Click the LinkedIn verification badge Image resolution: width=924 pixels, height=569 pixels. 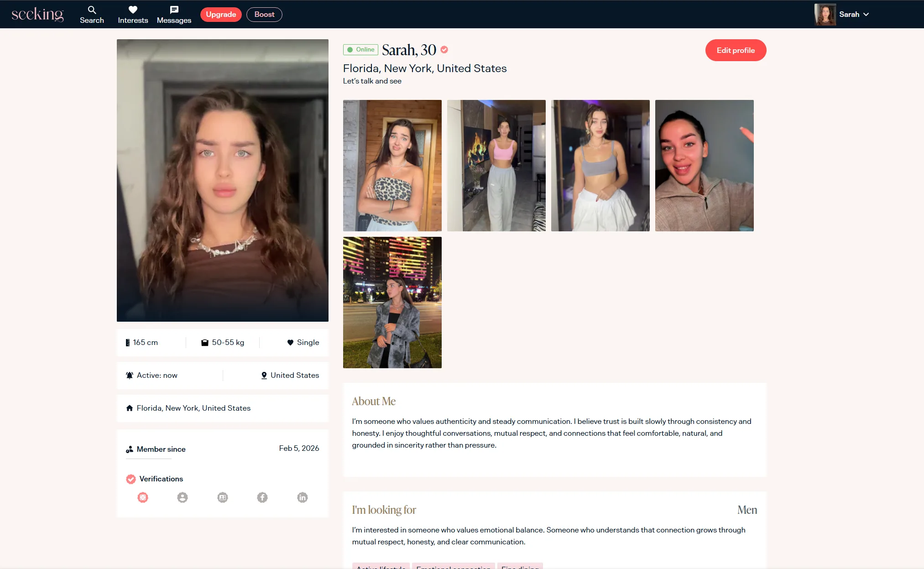pos(303,497)
